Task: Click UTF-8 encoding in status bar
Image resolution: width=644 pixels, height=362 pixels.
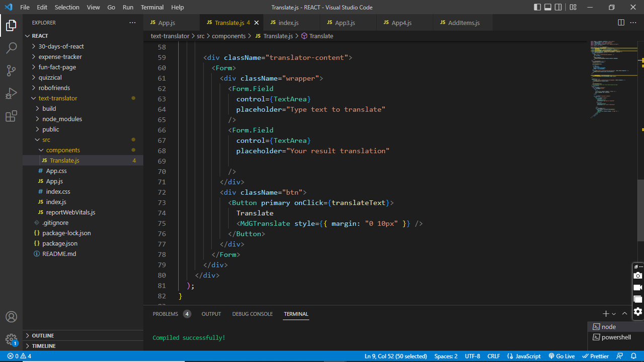Action: [x=472, y=356]
